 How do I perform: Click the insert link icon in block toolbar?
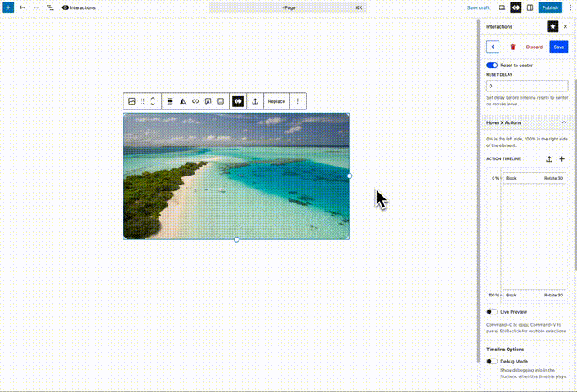click(x=195, y=101)
